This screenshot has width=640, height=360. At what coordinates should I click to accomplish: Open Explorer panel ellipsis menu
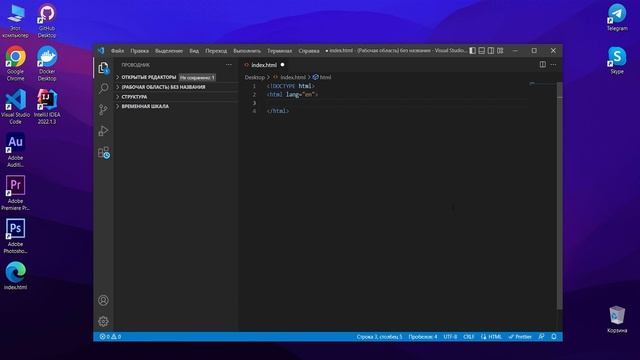click(229, 65)
